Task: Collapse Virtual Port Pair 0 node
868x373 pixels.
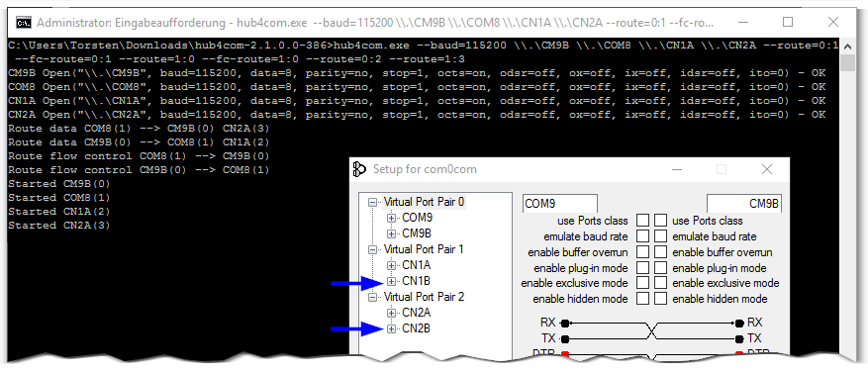Action: [x=372, y=203]
